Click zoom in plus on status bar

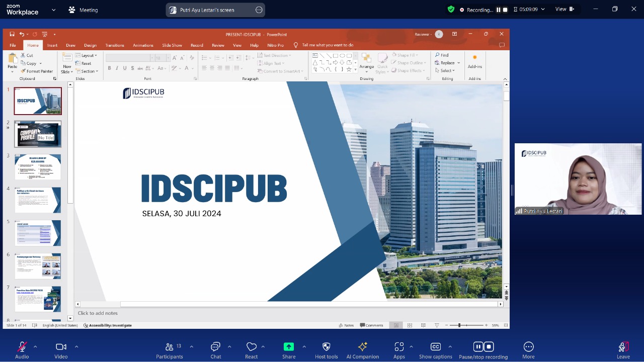486,325
